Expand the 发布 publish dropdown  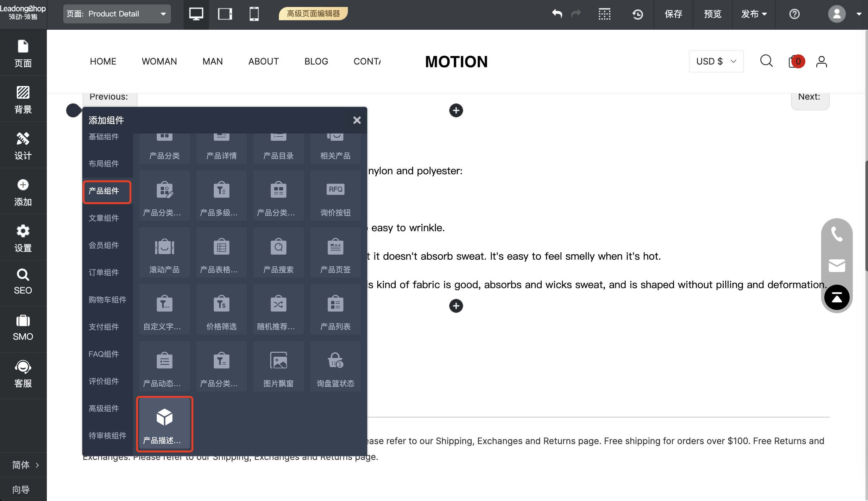753,14
